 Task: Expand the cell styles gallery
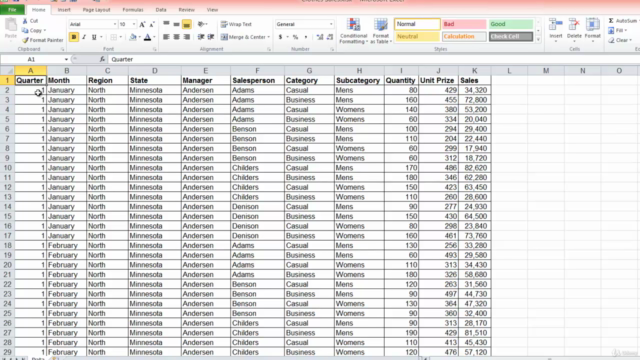point(538,40)
